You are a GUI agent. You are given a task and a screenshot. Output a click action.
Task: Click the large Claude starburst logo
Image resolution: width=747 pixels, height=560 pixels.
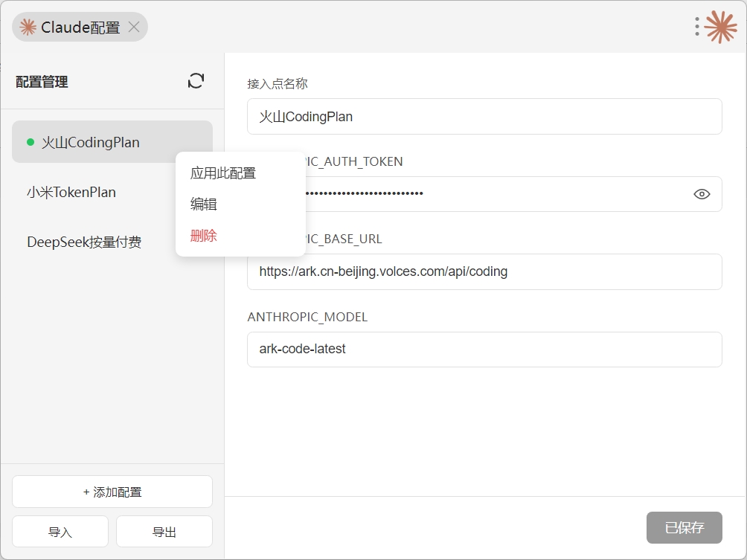tap(721, 27)
